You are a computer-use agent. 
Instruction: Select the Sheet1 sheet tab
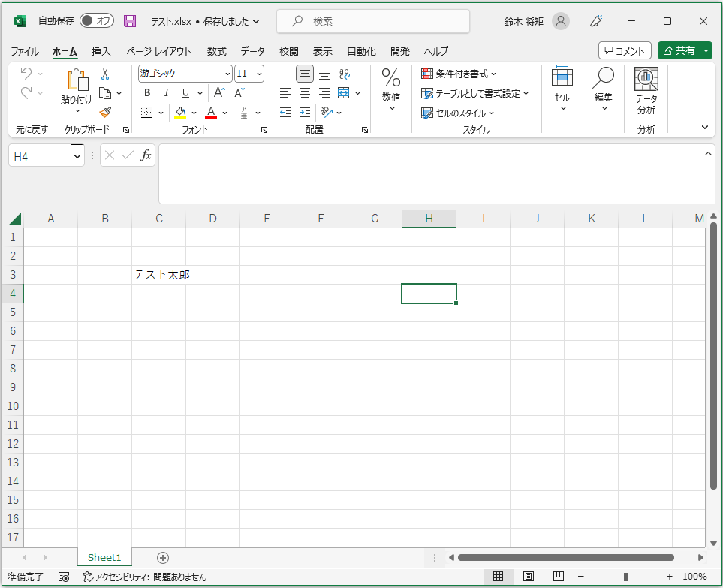pyautogui.click(x=104, y=557)
